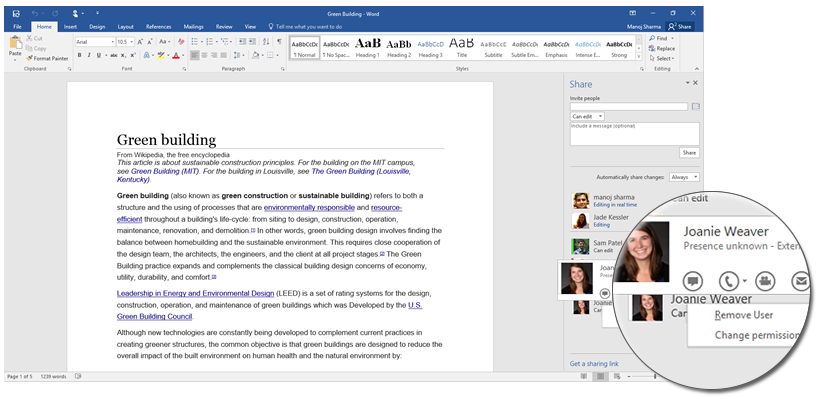Open the 10.5 font size dropdown

pos(132,42)
